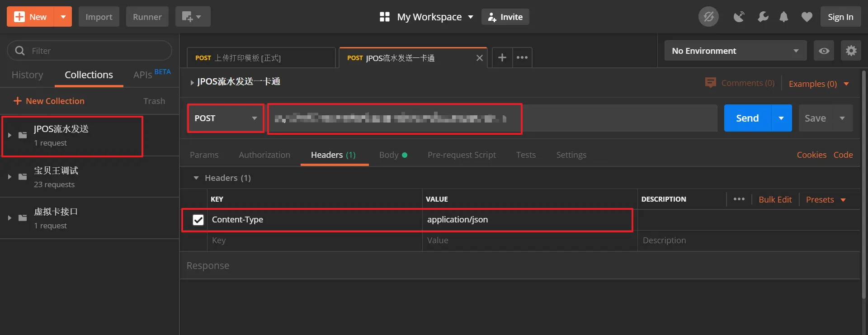The image size is (868, 335).
Task: Open the Save button dropdown arrow
Action: [x=842, y=118]
